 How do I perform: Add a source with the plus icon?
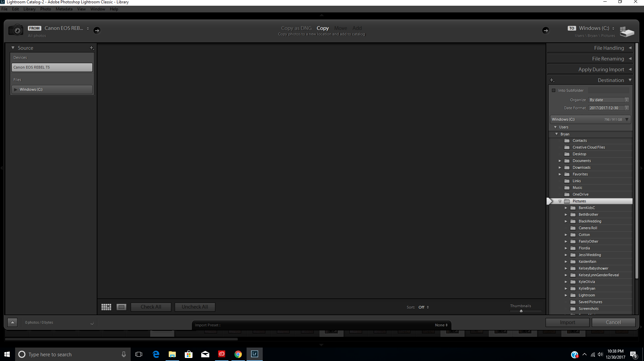coord(91,48)
